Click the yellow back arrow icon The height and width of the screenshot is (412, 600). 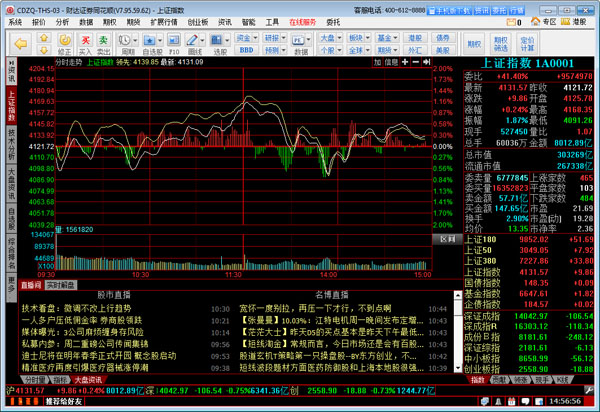tap(21, 44)
